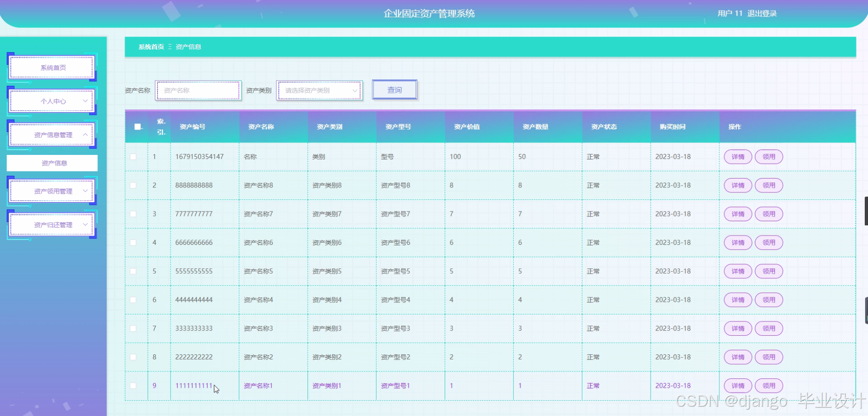The width and height of the screenshot is (868, 416).
Task: View 详情 for 资产名称3
Action: coord(738,328)
